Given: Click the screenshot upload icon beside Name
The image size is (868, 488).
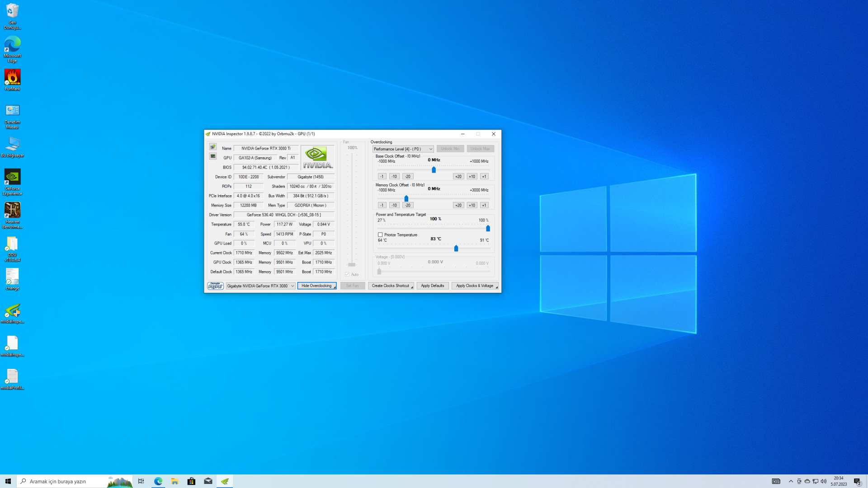Looking at the screenshot, I should coord(213,147).
